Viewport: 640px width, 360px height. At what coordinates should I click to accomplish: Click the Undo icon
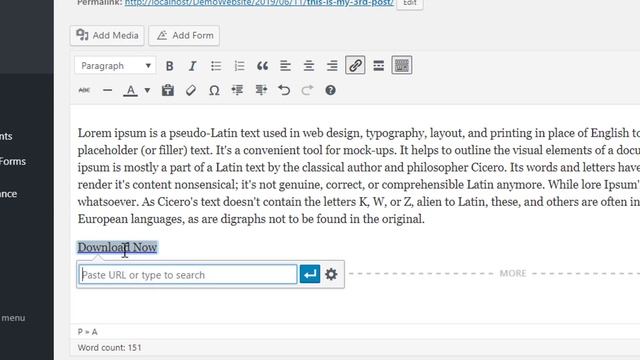[x=284, y=90]
